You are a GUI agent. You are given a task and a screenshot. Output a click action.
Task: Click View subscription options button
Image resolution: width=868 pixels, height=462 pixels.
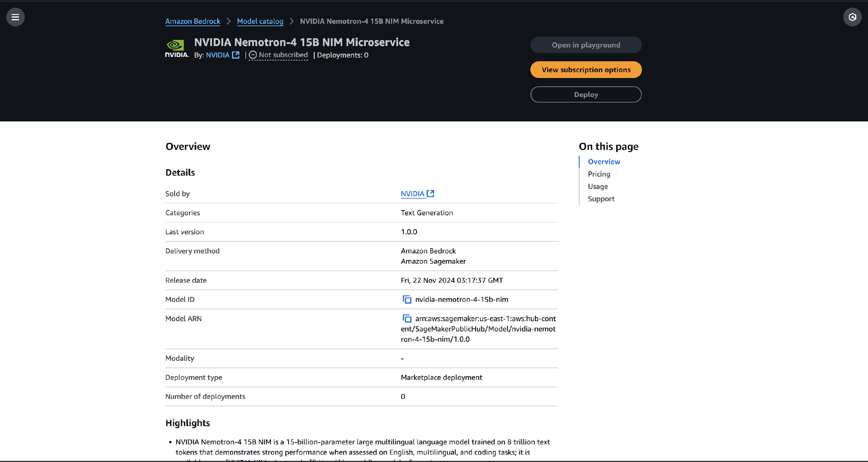point(586,70)
